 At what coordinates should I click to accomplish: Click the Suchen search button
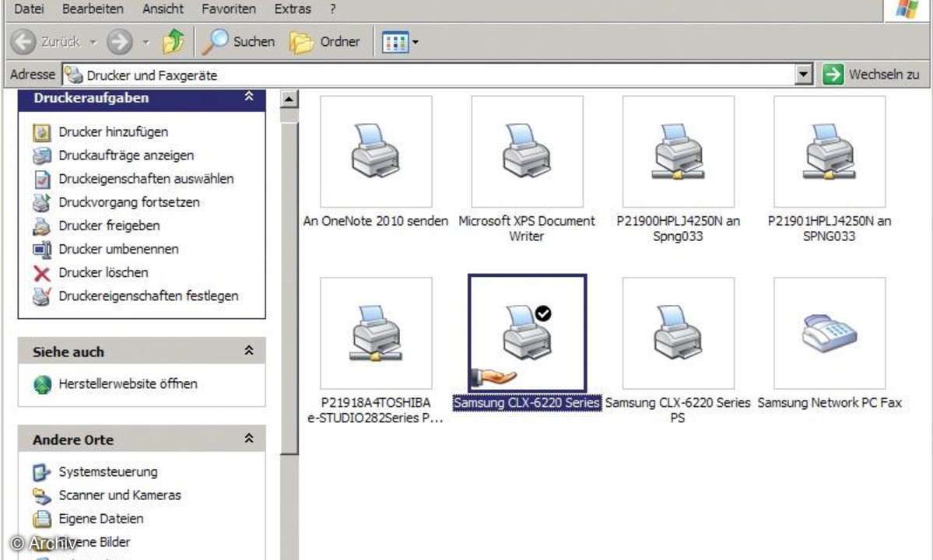click(x=239, y=42)
